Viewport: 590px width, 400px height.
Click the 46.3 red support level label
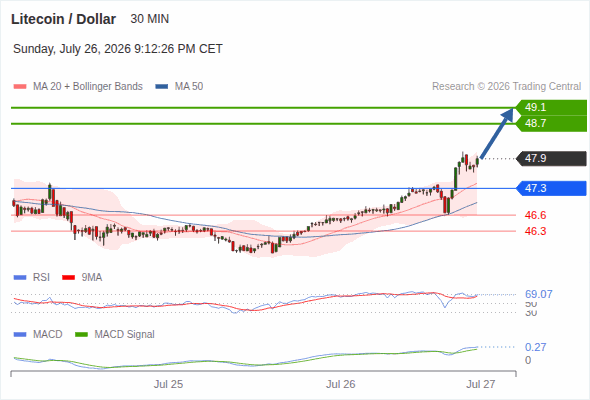pos(535,231)
